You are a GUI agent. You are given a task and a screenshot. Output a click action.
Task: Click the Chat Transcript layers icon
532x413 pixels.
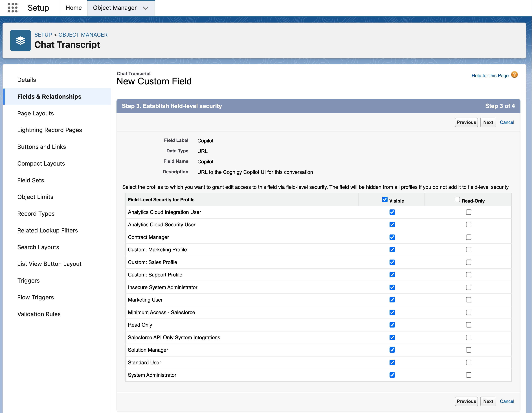point(20,40)
